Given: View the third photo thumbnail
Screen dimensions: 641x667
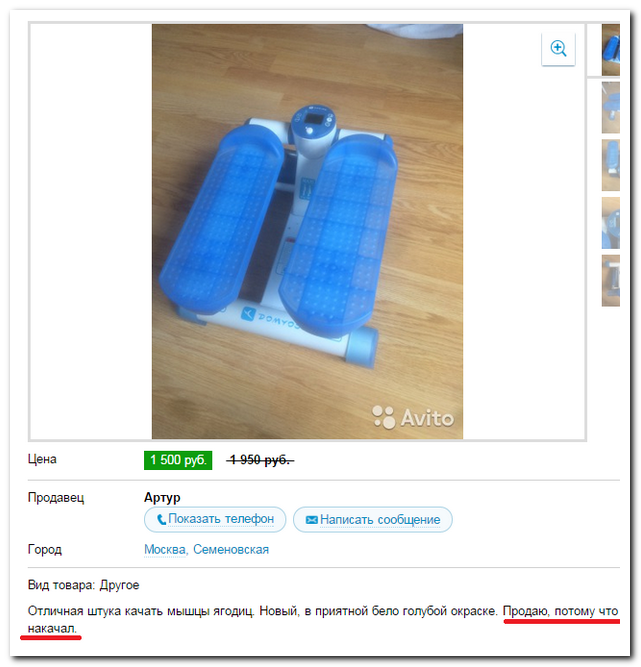Looking at the screenshot, I should coord(610,165).
